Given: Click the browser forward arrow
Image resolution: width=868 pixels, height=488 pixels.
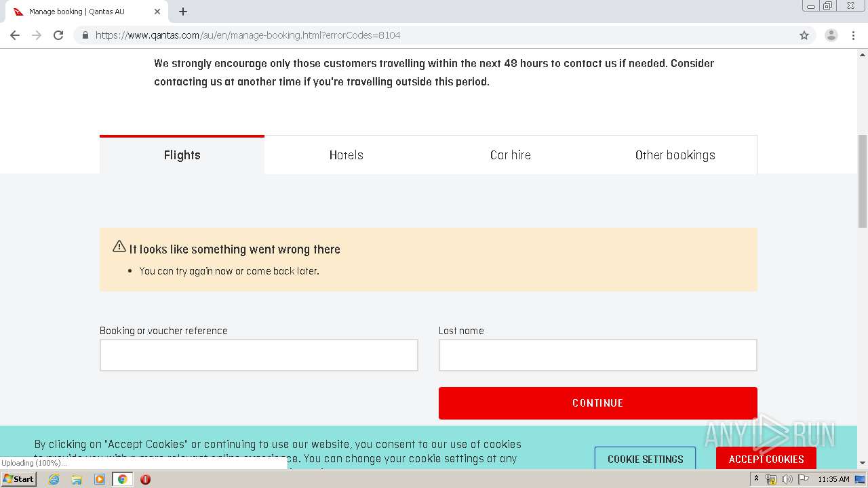Looking at the screenshot, I should coord(37,35).
